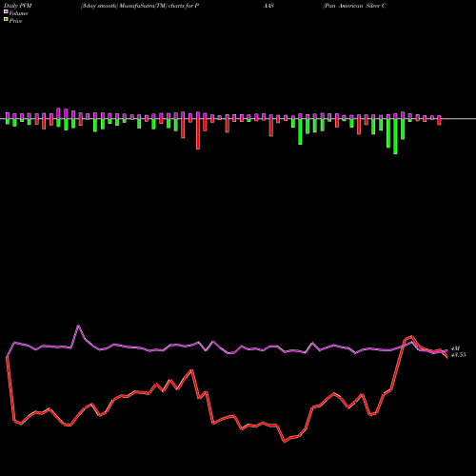Click the red price line's lowest trough
Screen dimensions: 476x476
coord(285,442)
